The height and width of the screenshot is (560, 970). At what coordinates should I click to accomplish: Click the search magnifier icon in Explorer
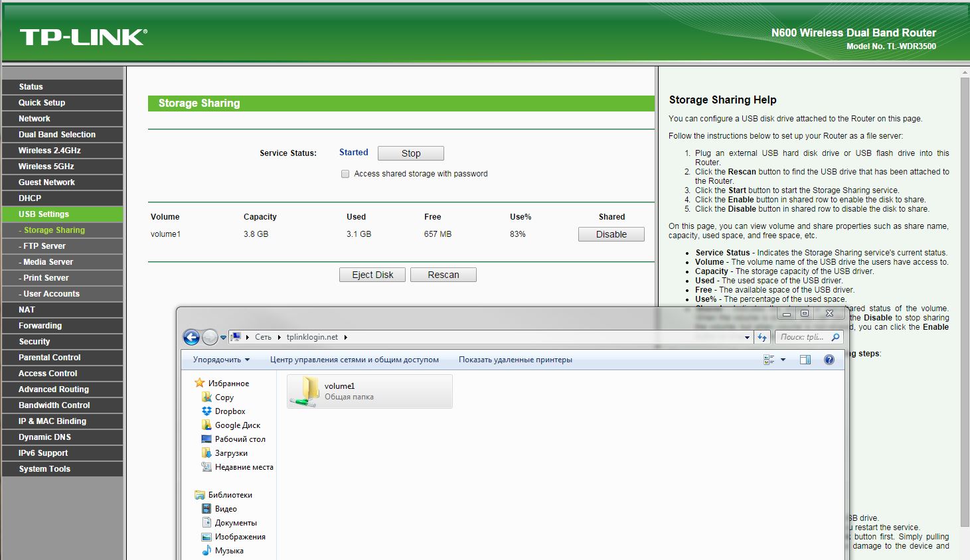(x=835, y=337)
